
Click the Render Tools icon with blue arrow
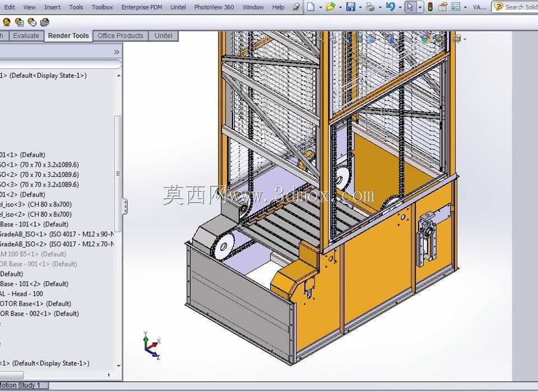tap(45, 22)
